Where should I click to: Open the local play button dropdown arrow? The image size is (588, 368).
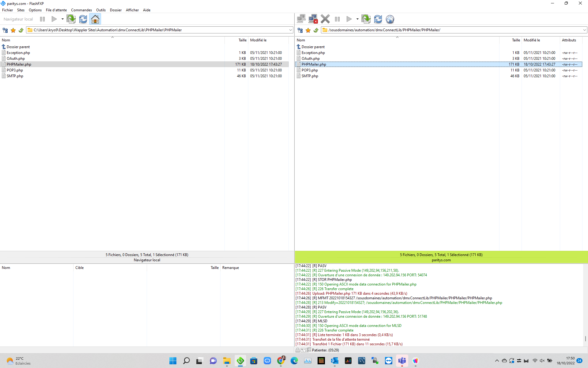point(62,19)
